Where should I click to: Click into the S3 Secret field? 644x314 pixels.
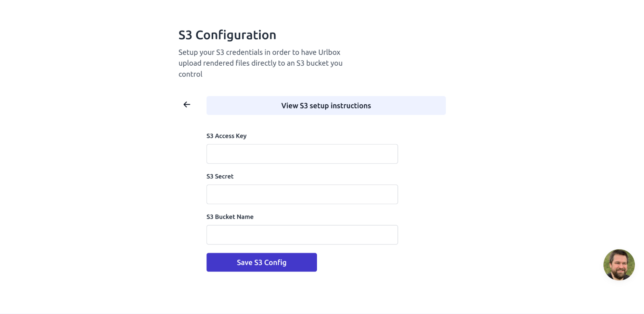[x=302, y=194]
